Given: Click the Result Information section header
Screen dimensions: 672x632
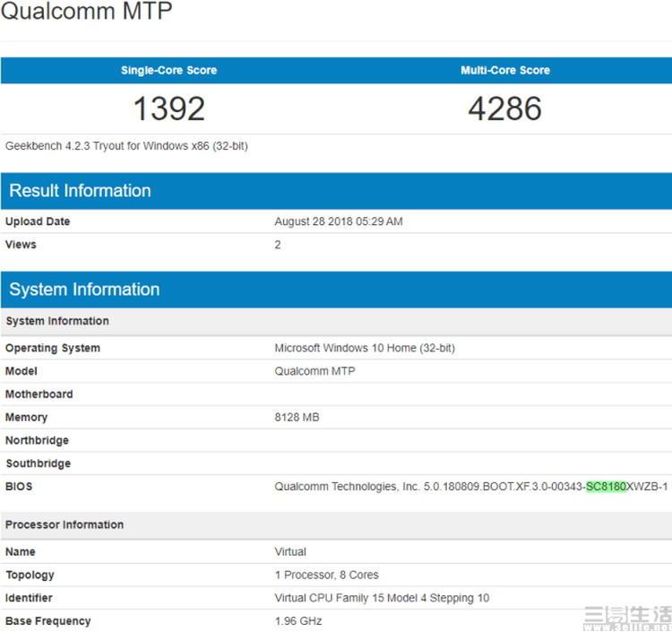Looking at the screenshot, I should point(80,190).
